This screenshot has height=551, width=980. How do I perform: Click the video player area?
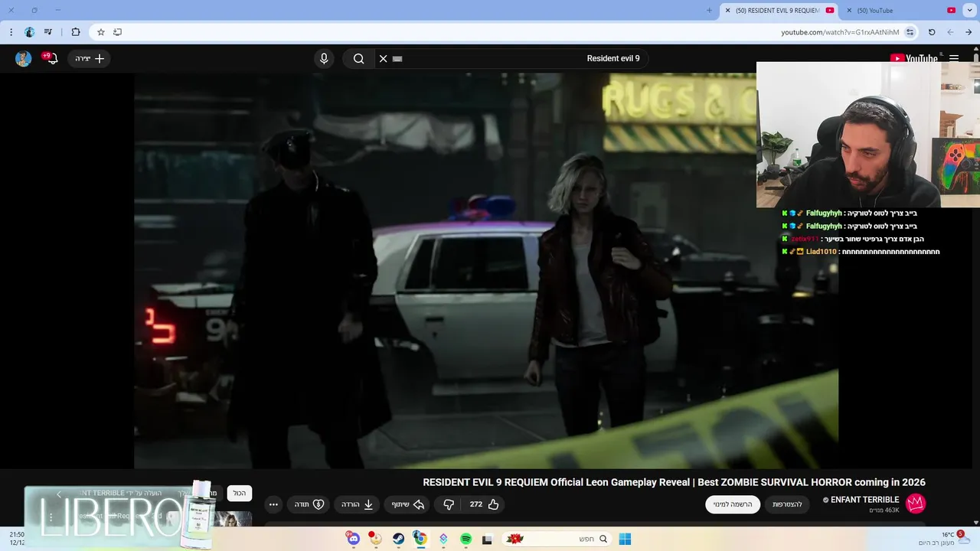pyautogui.click(x=486, y=271)
